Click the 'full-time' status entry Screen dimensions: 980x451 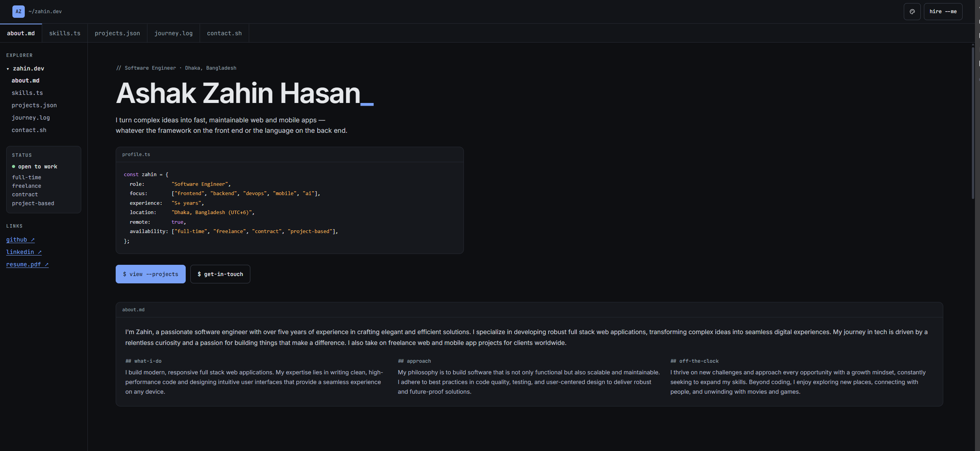tap(27, 177)
